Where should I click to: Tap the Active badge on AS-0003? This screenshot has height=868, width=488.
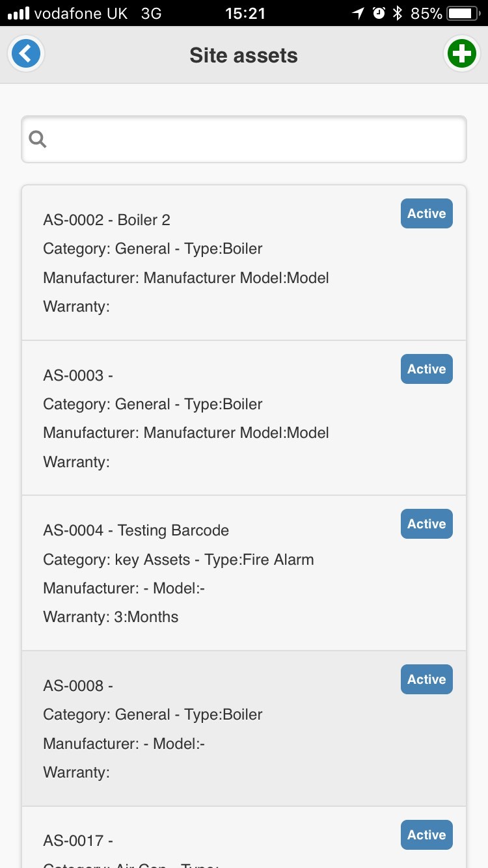(427, 369)
